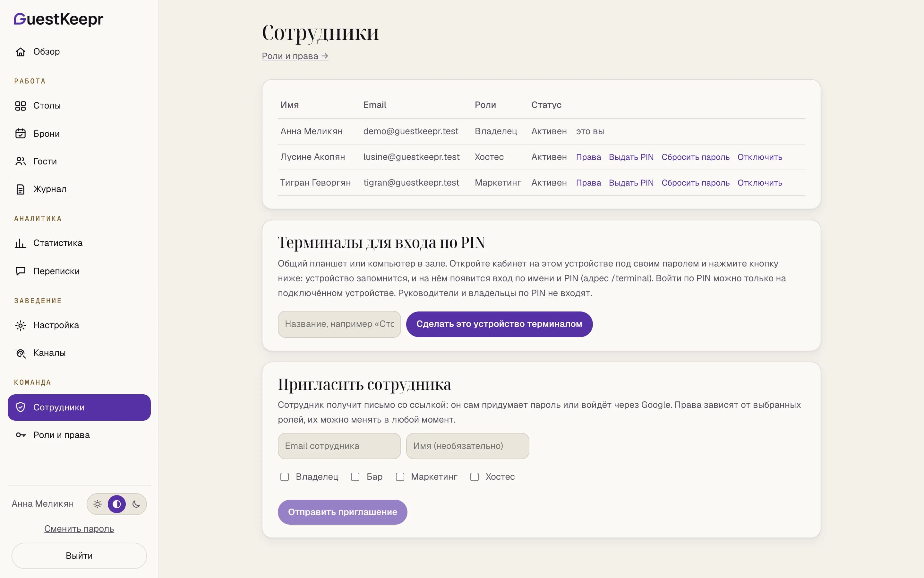
Task: Click the signal icon beside Каналы
Action: pos(21,353)
